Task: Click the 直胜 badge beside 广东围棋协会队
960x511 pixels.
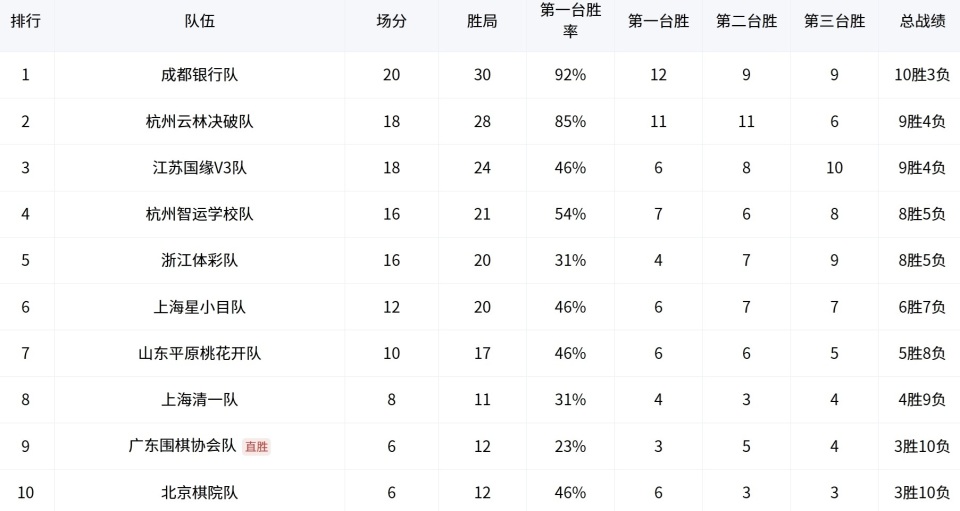Action: (257, 447)
